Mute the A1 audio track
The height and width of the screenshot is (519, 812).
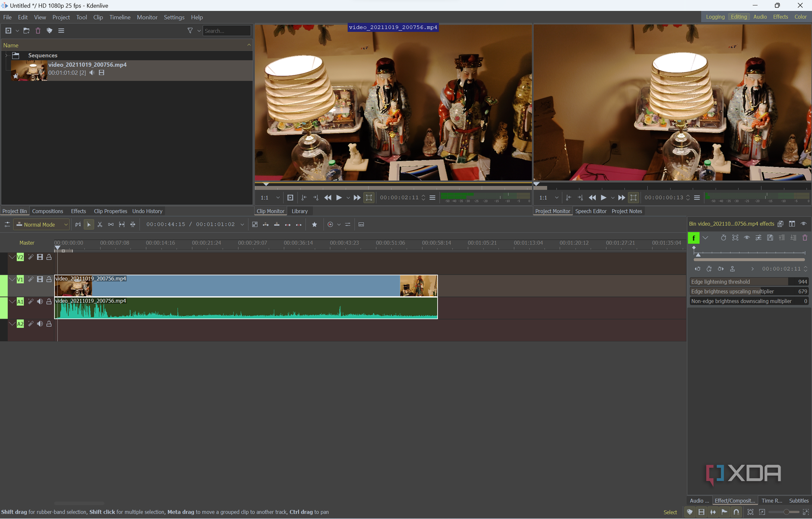point(40,301)
